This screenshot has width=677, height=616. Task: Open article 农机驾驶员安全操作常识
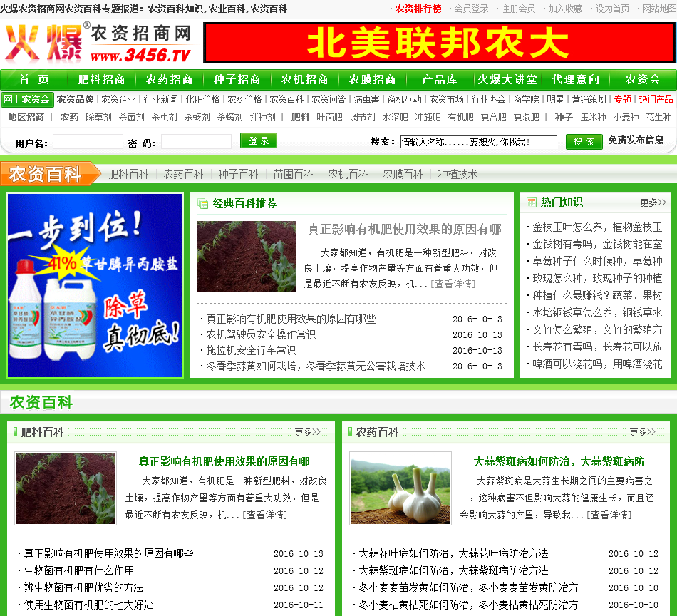[x=261, y=334]
